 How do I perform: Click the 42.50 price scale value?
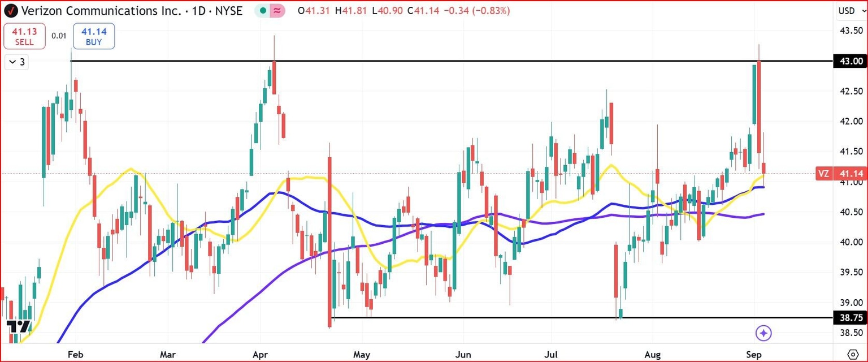[x=850, y=91]
